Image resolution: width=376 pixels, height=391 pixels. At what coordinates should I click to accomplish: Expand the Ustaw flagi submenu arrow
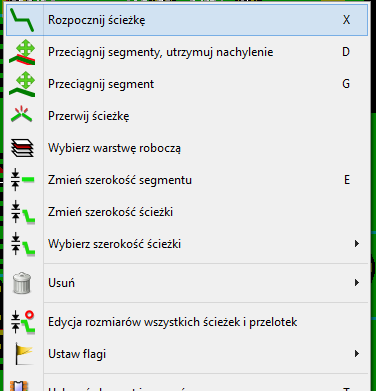pyautogui.click(x=357, y=354)
